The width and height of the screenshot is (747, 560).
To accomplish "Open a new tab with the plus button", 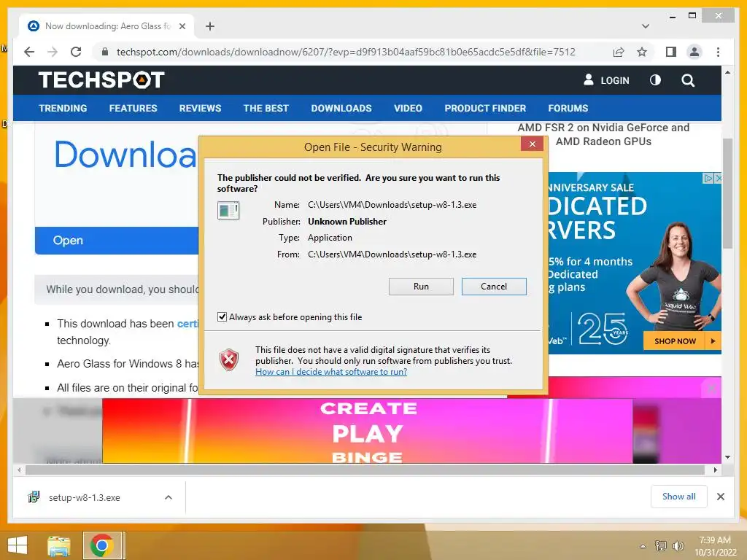I will 209,26.
